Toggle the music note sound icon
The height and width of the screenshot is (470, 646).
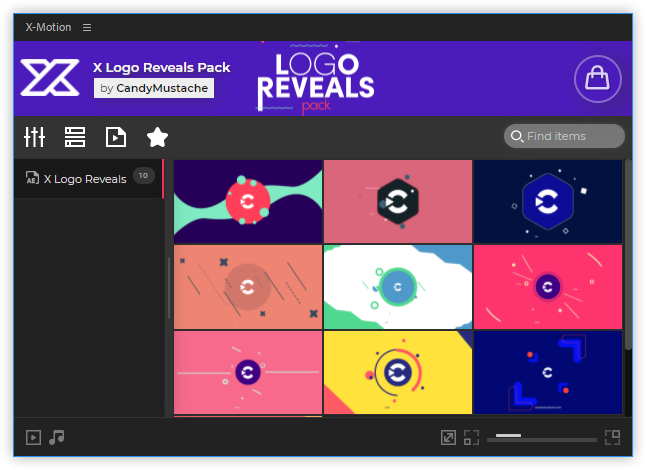point(56,437)
